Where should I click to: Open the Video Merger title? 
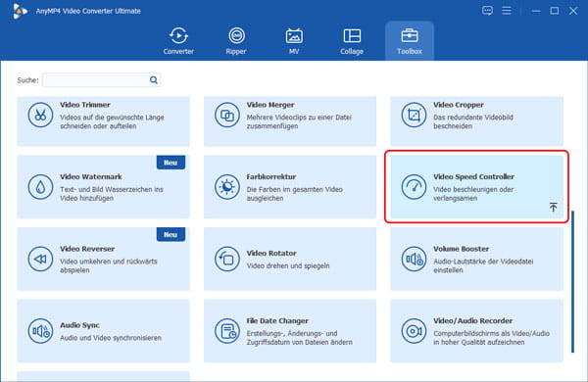[270, 105]
